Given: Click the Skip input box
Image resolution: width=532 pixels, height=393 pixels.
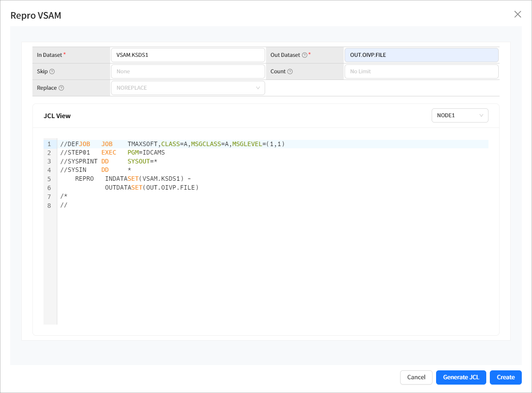Looking at the screenshot, I should click(x=187, y=71).
